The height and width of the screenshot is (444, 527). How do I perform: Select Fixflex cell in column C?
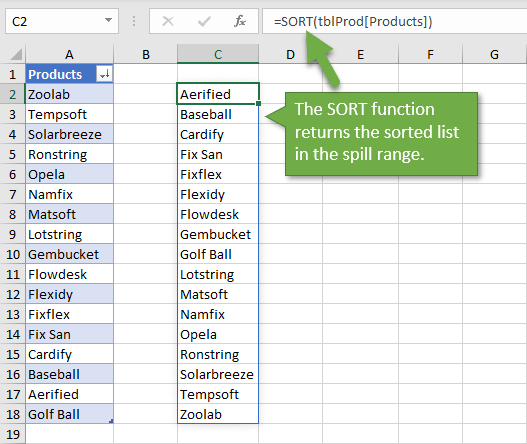click(218, 174)
